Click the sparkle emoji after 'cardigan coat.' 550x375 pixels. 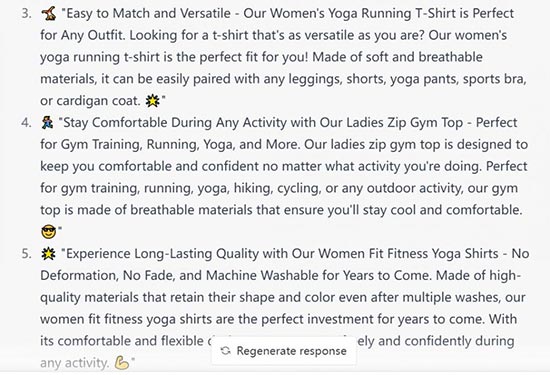153,101
